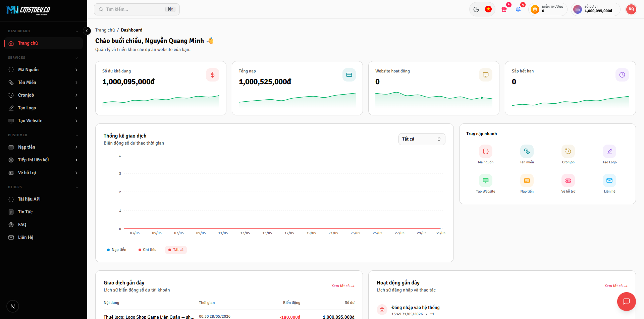644x319 pixels.
Task: Open FAQ in the sidebar
Action: coord(44,225)
